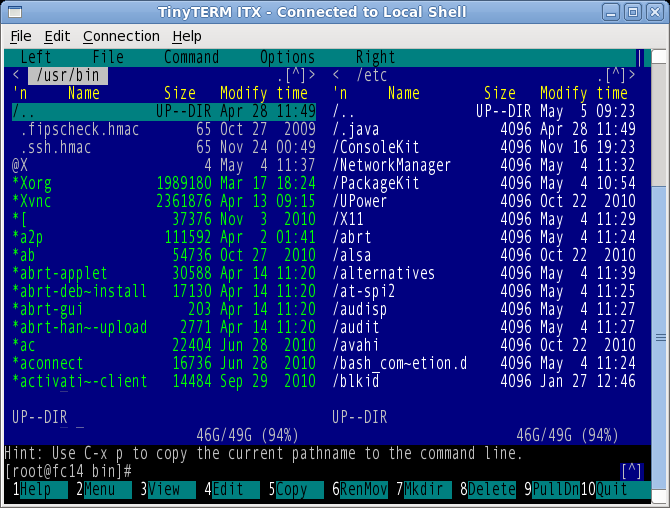
Task: Select /.java directory in right panel
Action: (x=484, y=129)
